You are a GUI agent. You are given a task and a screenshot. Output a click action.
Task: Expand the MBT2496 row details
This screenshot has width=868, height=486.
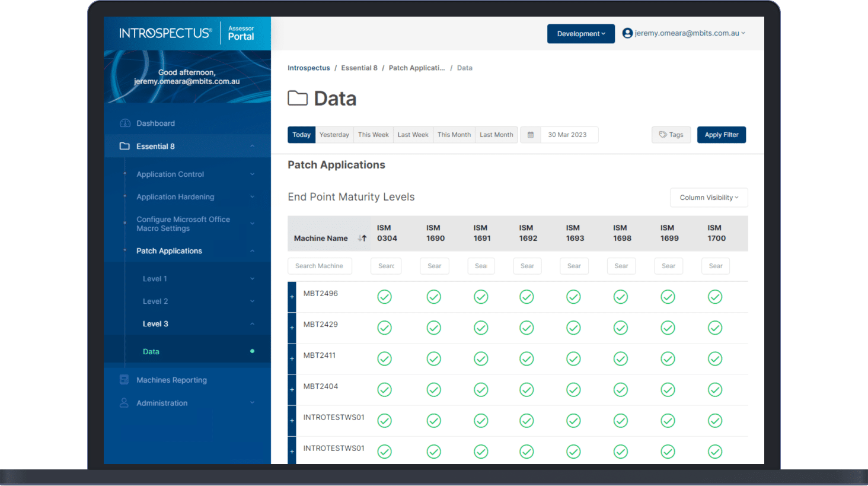[292, 297]
